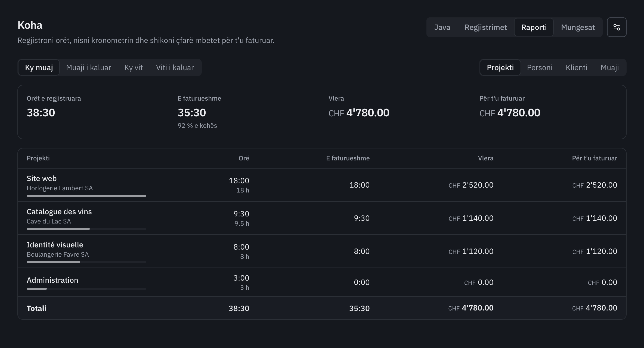This screenshot has height=348, width=644.
Task: Group report by Projekti
Action: 500,67
